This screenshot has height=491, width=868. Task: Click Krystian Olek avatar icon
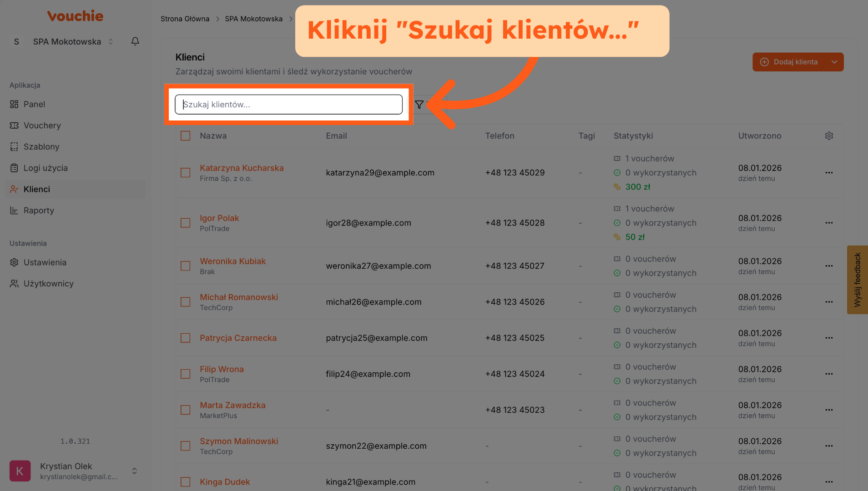pyautogui.click(x=20, y=471)
